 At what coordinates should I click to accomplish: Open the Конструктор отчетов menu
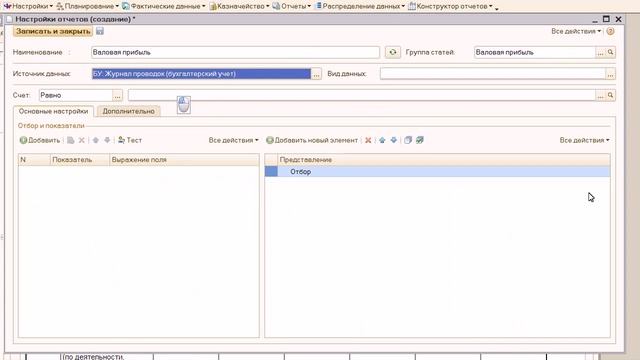tap(450, 6)
